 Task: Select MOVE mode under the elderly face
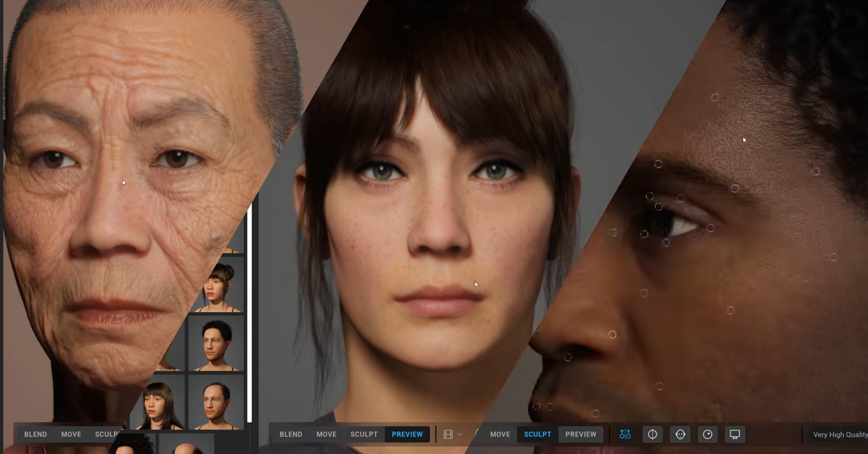coord(71,434)
